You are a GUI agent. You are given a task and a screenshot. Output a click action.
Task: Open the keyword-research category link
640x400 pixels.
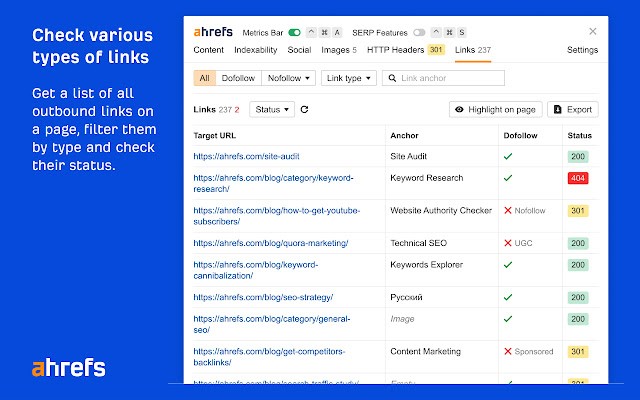coord(273,183)
